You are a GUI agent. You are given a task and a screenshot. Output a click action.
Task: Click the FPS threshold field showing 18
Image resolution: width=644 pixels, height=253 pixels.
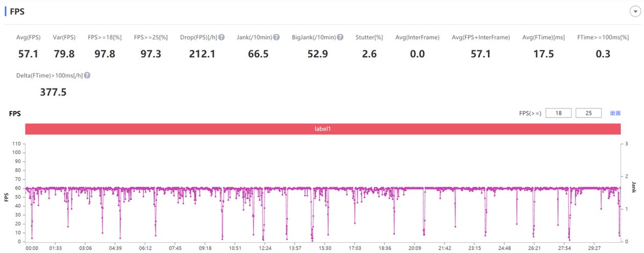tap(558, 113)
